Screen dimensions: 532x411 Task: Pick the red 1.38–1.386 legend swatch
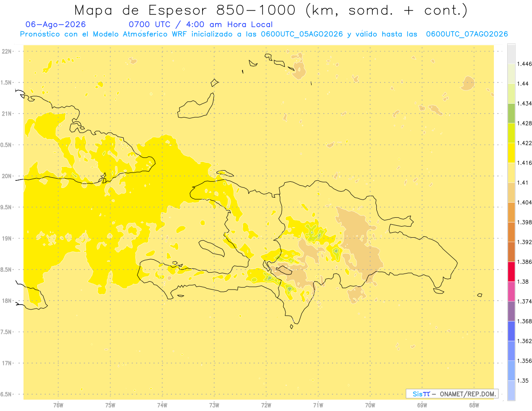pos(511,271)
